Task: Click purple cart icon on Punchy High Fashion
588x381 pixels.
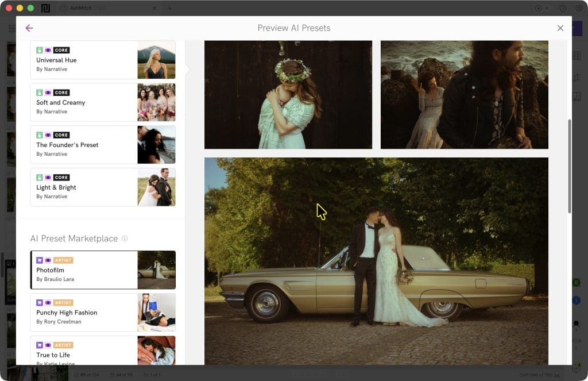Action: pyautogui.click(x=40, y=302)
